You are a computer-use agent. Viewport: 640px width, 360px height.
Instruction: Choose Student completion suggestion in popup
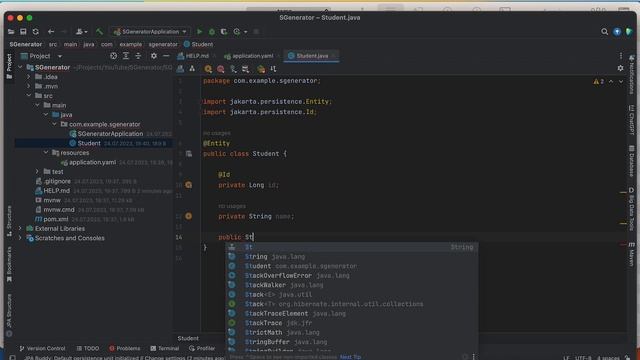pos(352,266)
